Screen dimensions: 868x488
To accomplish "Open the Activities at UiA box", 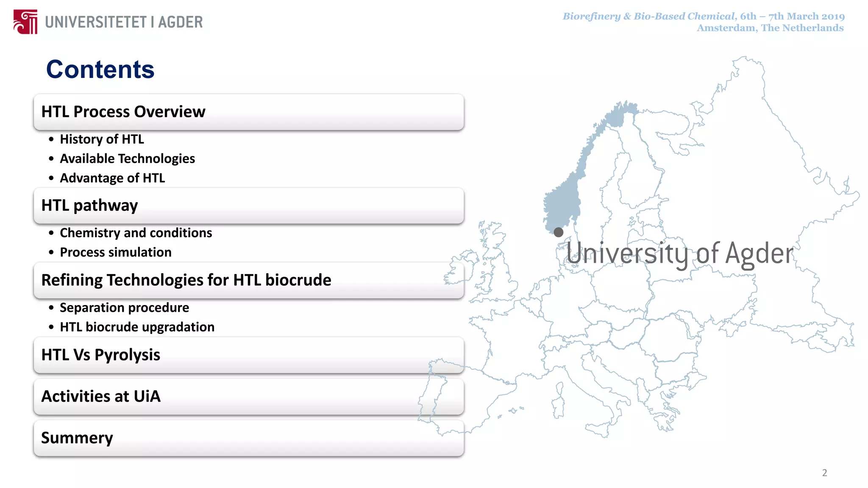I will pyautogui.click(x=249, y=396).
